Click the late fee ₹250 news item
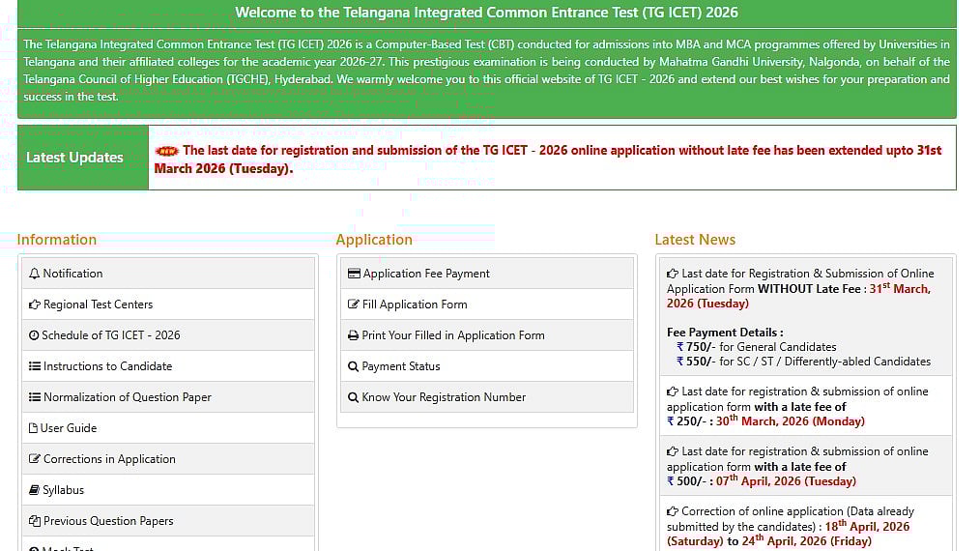The width and height of the screenshot is (980, 551). tap(797, 406)
